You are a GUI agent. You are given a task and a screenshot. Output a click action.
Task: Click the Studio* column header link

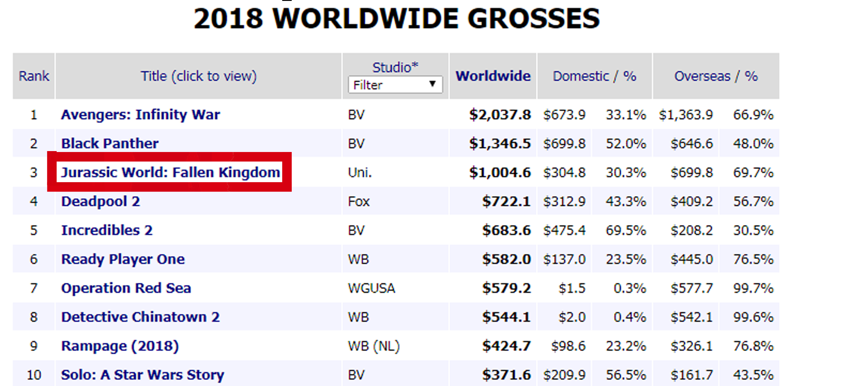395,67
